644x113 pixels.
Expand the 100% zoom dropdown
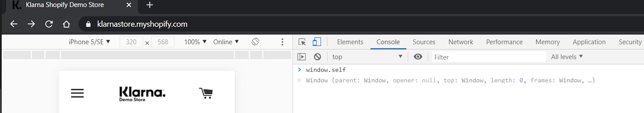[x=195, y=42]
